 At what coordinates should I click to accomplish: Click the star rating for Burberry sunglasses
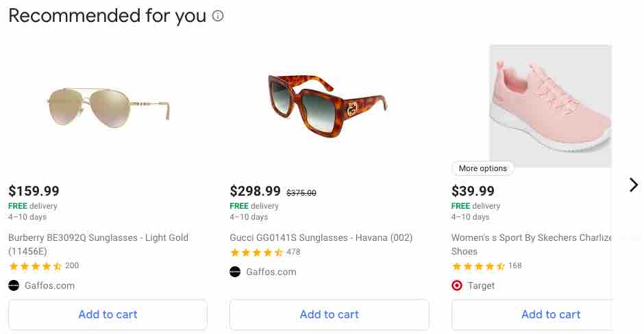pyautogui.click(x=36, y=266)
